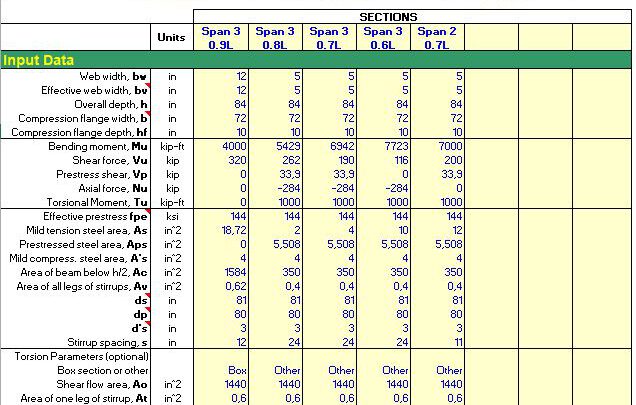
Task: Select flange width 72 under Span 3 0.7L
Action: click(348, 118)
